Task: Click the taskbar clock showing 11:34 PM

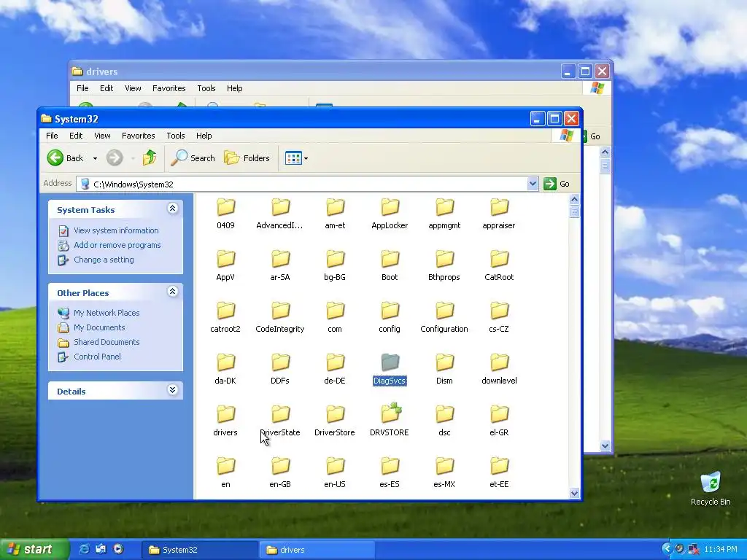Action: pos(720,550)
